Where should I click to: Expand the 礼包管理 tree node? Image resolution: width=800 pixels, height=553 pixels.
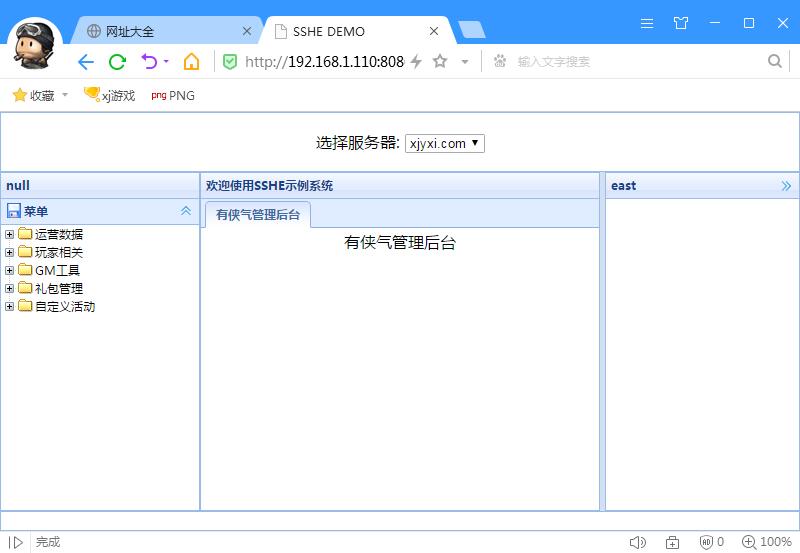click(x=10, y=289)
